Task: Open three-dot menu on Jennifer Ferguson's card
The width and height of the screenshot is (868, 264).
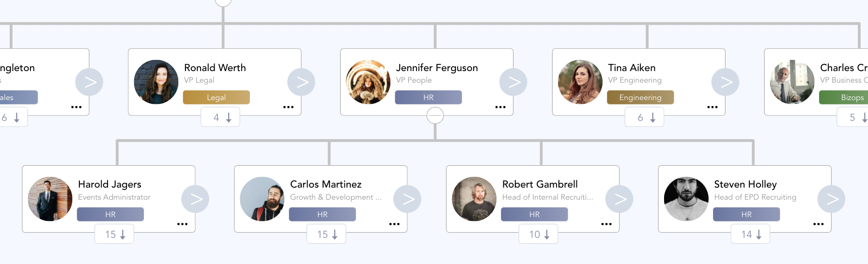Action: (x=500, y=107)
